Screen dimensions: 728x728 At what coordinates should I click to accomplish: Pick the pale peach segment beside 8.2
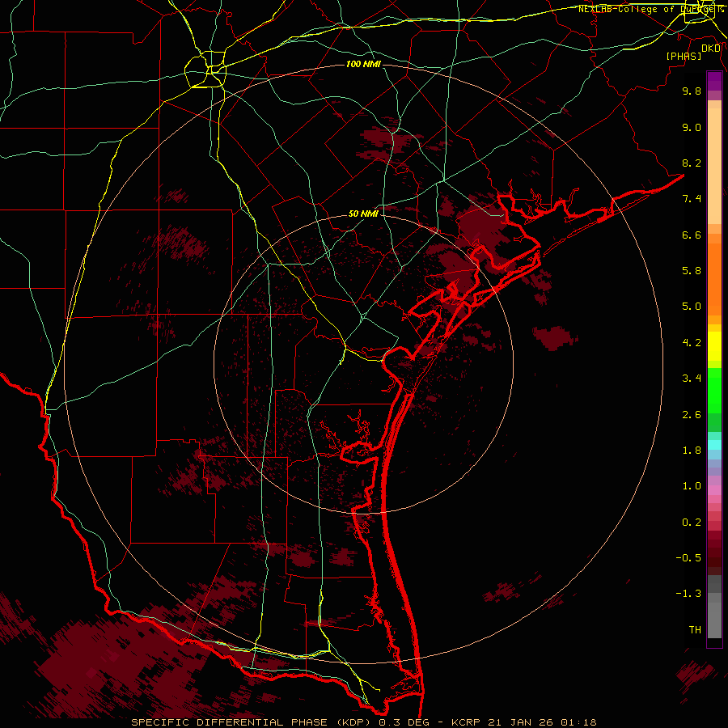coord(714,166)
